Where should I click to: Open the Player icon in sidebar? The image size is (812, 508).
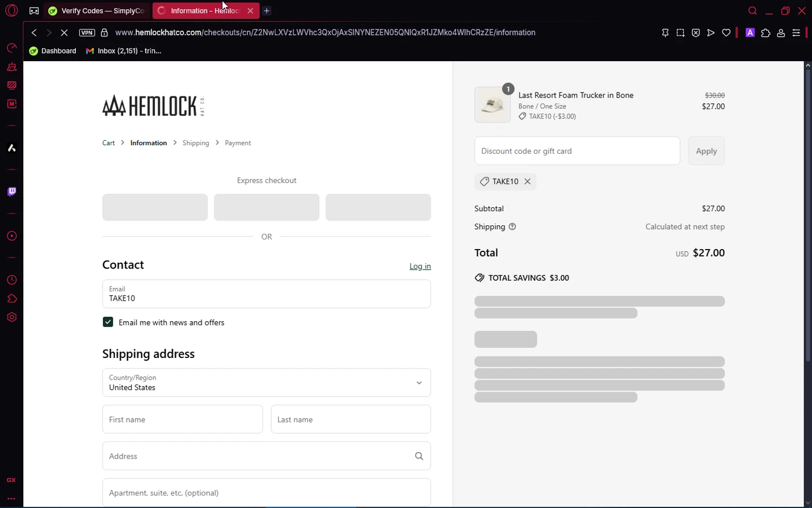coord(11,236)
